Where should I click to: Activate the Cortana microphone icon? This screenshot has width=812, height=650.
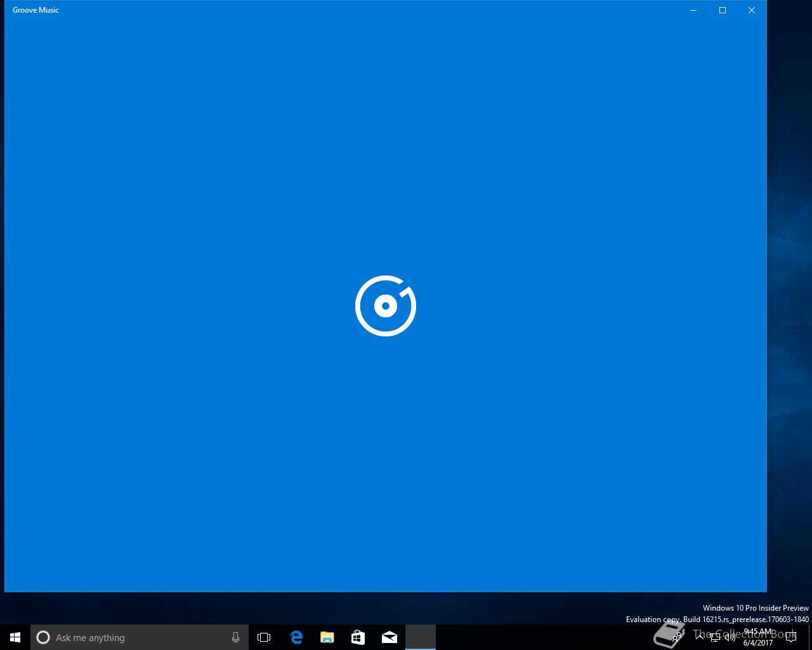(x=235, y=637)
